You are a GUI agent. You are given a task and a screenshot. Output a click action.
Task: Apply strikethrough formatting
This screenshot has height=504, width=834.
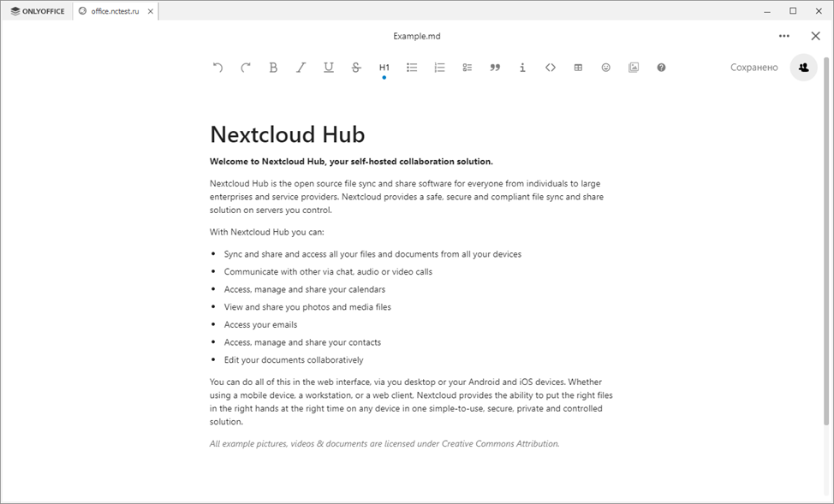click(356, 68)
